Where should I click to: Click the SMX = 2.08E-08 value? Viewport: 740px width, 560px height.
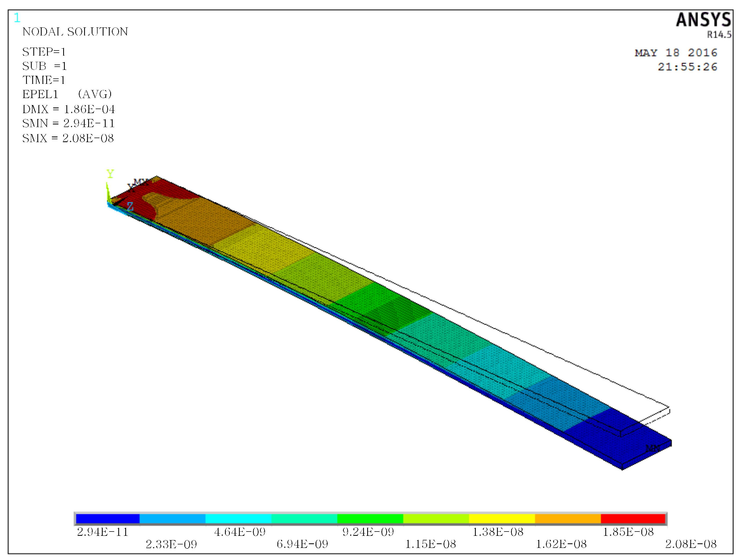[x=68, y=138]
